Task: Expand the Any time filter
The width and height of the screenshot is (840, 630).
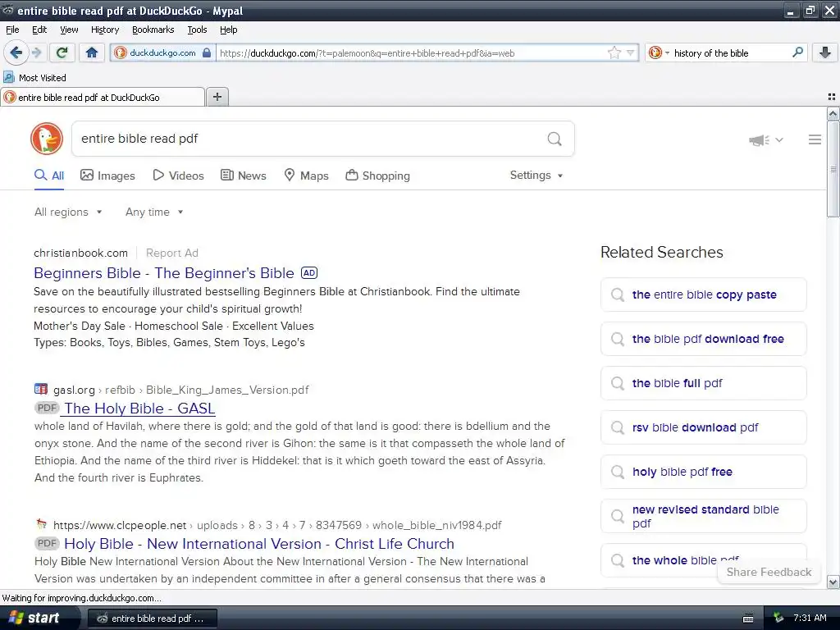Action: click(x=154, y=212)
